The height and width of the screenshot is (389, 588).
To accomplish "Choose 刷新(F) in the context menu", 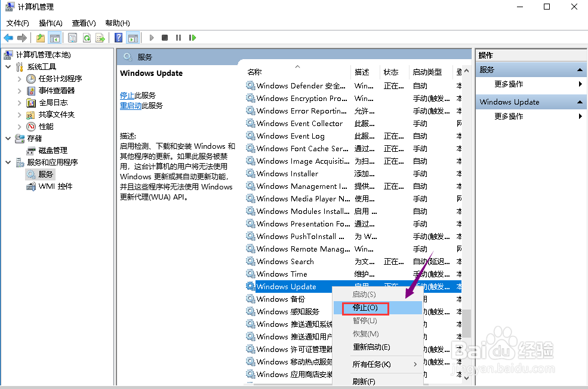I will point(378,381).
